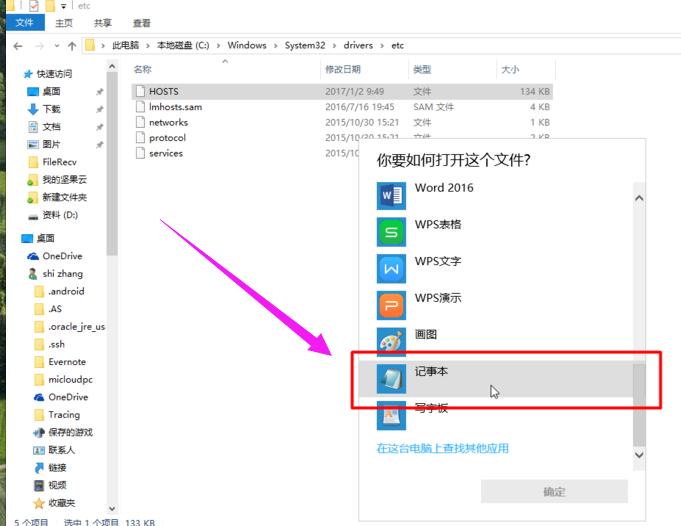Click the up-directory arrow in navigation bar
The width and height of the screenshot is (681, 526).
[x=72, y=46]
